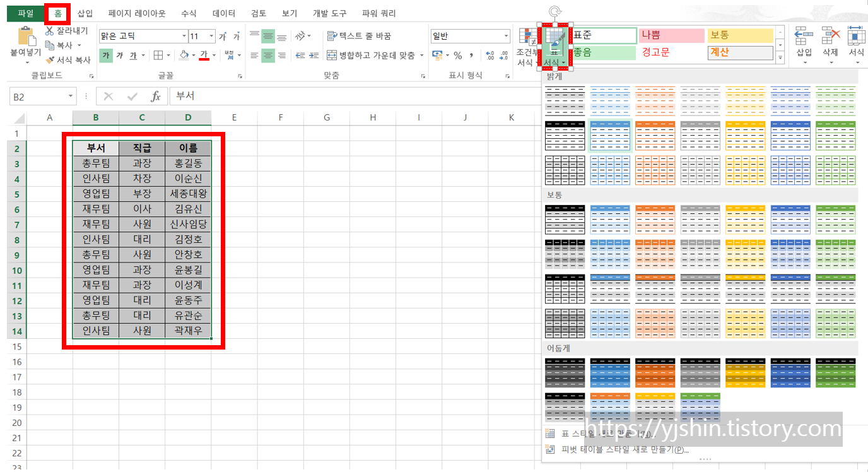The height and width of the screenshot is (472, 868).
Task: Increase font size with the larger 가 icon
Action: pos(223,37)
